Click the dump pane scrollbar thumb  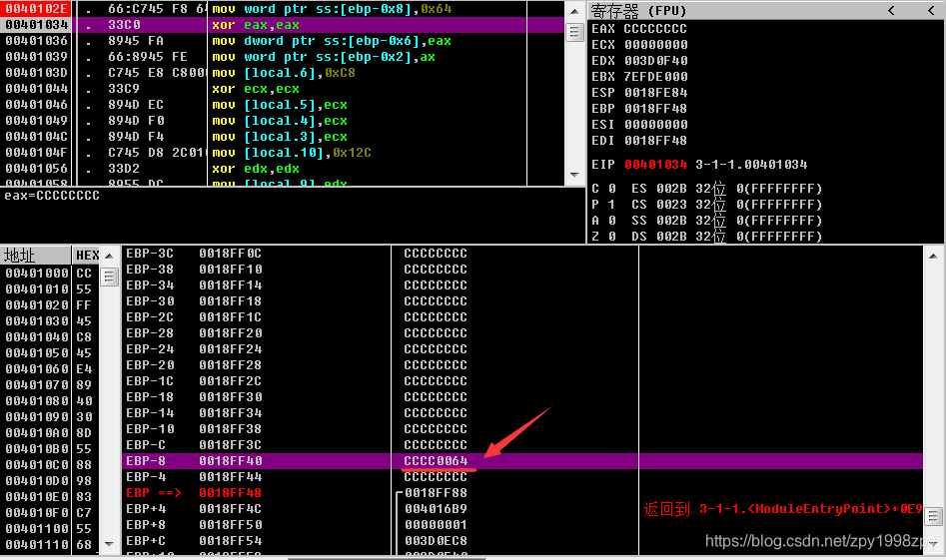click(109, 278)
